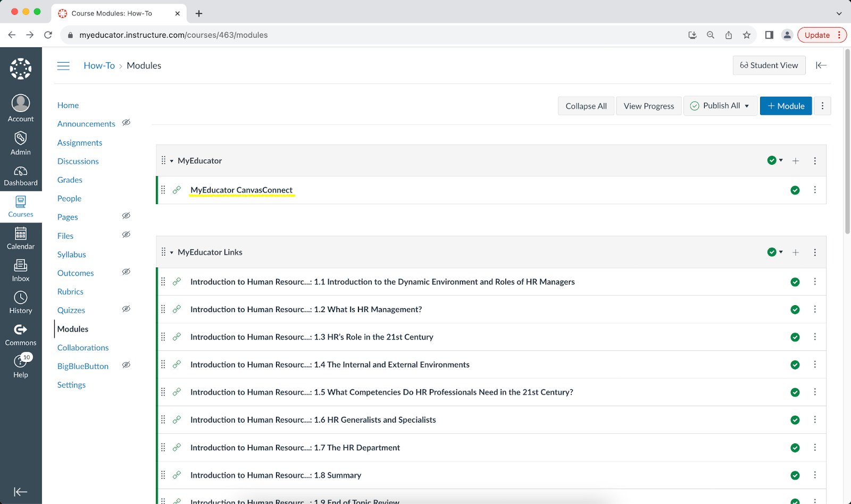Open People in course navigation
The image size is (851, 504).
click(x=69, y=198)
